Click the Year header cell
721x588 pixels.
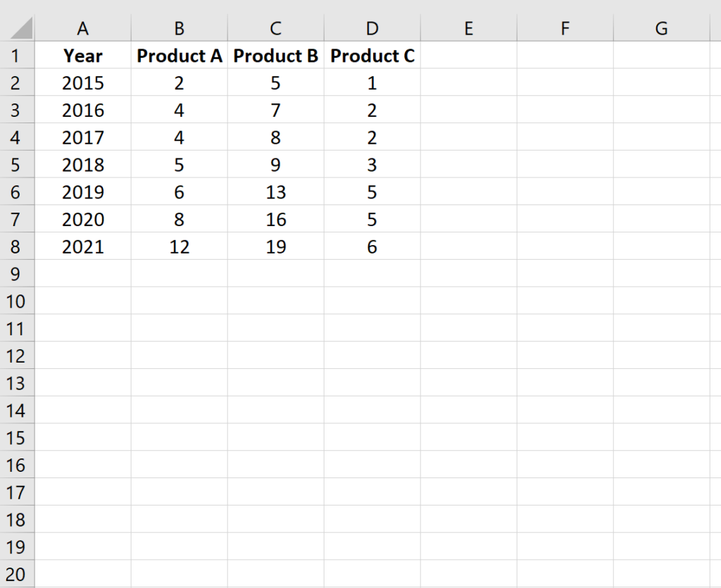coord(82,56)
